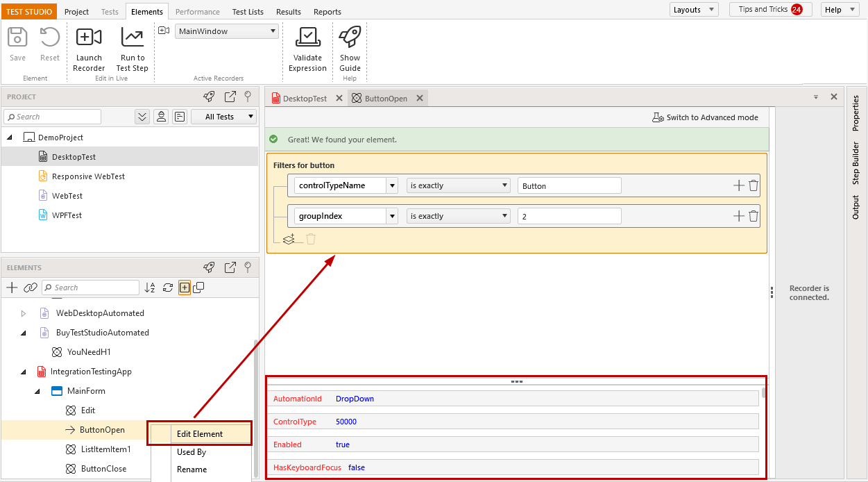Choose Rename from the context menu
The width and height of the screenshot is (868, 482).
192,469
